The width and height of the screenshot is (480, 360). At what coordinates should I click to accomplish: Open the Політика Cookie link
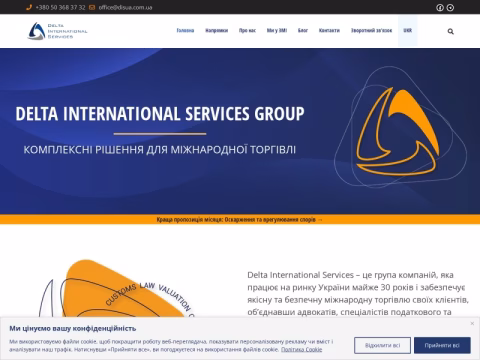coord(301,349)
